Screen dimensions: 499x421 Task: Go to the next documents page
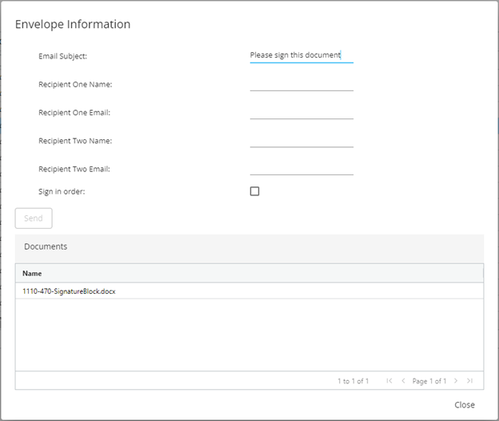(456, 381)
